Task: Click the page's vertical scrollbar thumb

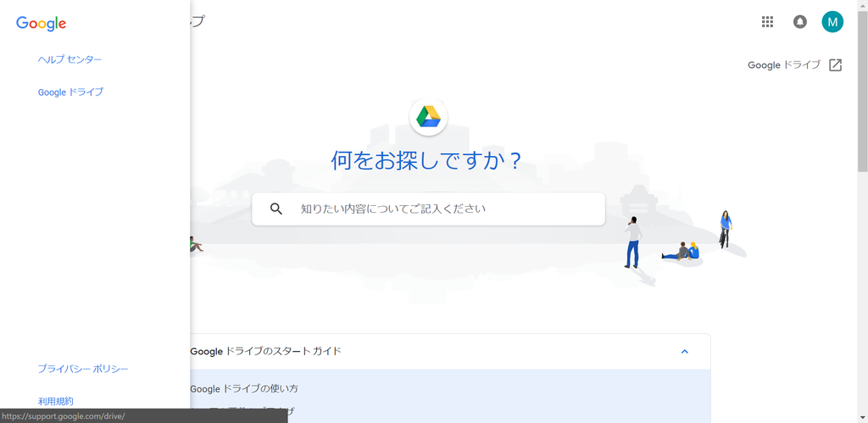Action: pos(862,92)
